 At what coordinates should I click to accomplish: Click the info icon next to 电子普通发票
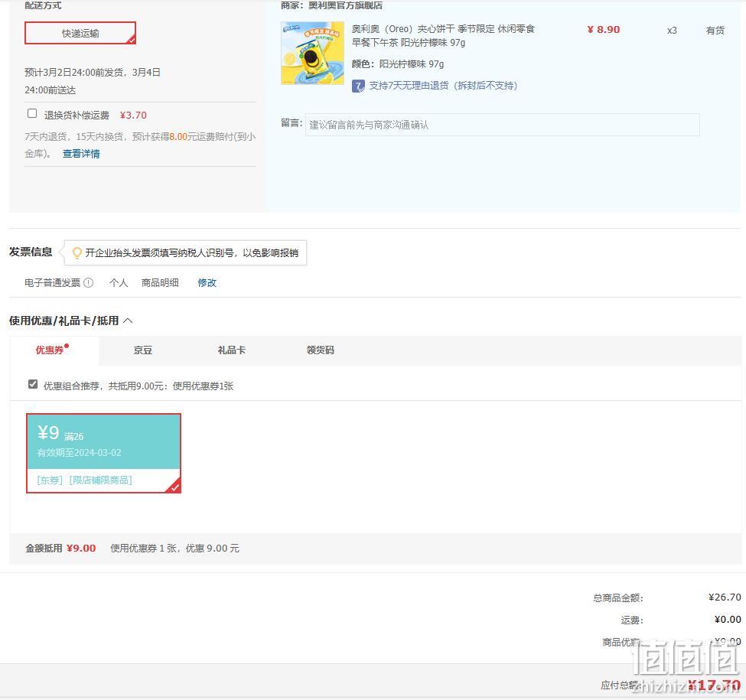89,283
